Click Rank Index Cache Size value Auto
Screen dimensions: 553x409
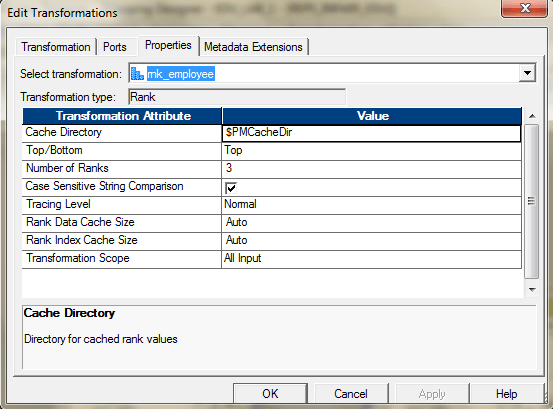tap(371, 242)
